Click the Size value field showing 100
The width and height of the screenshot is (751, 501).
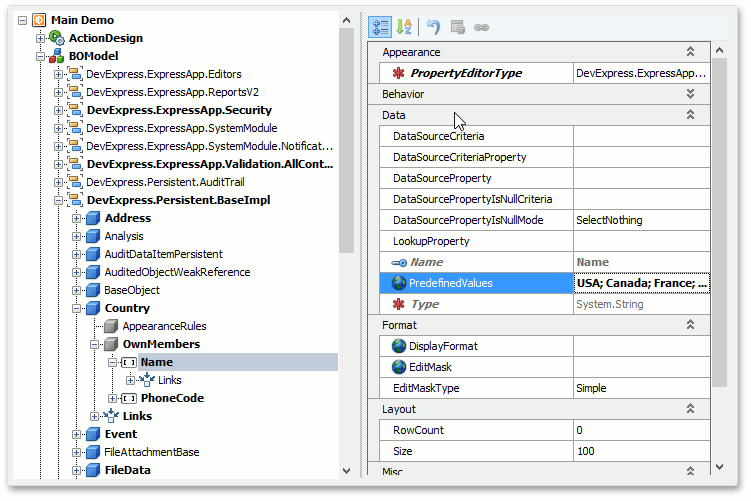pyautogui.click(x=641, y=451)
